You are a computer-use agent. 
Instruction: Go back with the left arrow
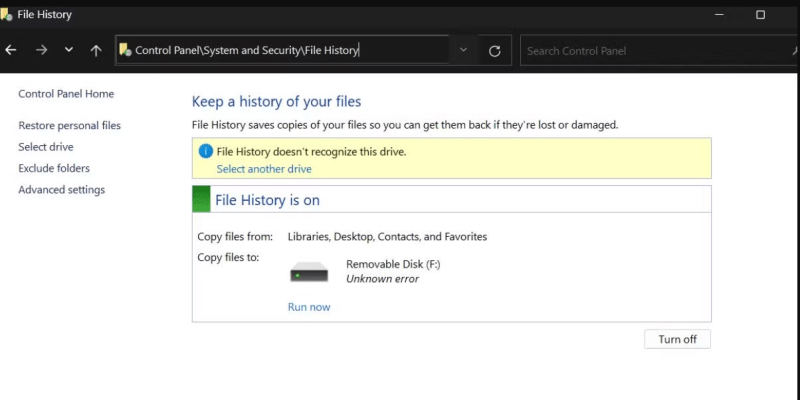coord(11,50)
